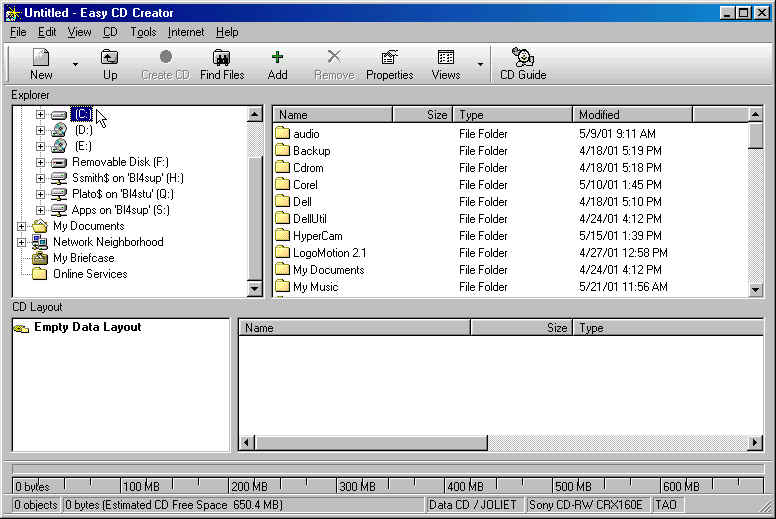Viewport: 776px width, 519px height.
Task: Sort CD Layout by Type column
Action: point(669,328)
